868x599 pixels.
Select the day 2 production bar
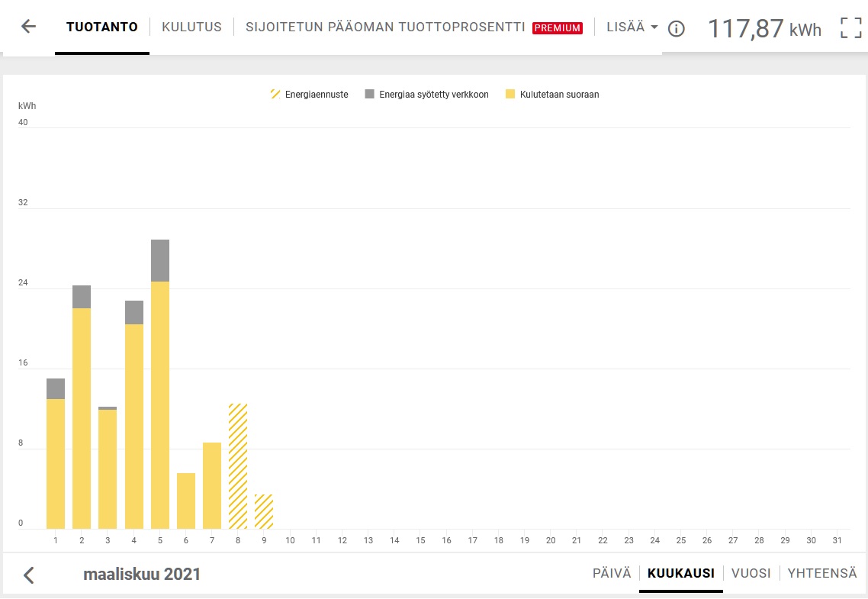click(x=82, y=407)
